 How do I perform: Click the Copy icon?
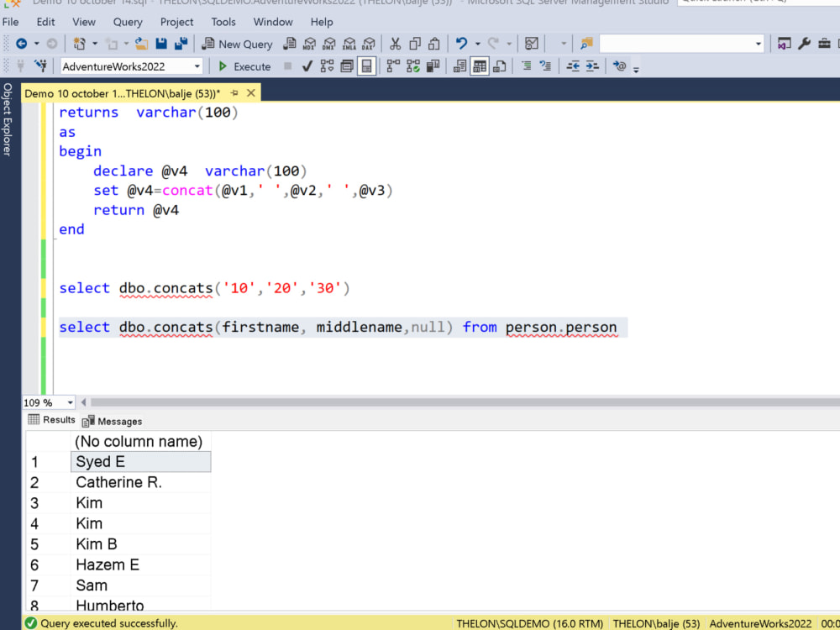click(415, 44)
